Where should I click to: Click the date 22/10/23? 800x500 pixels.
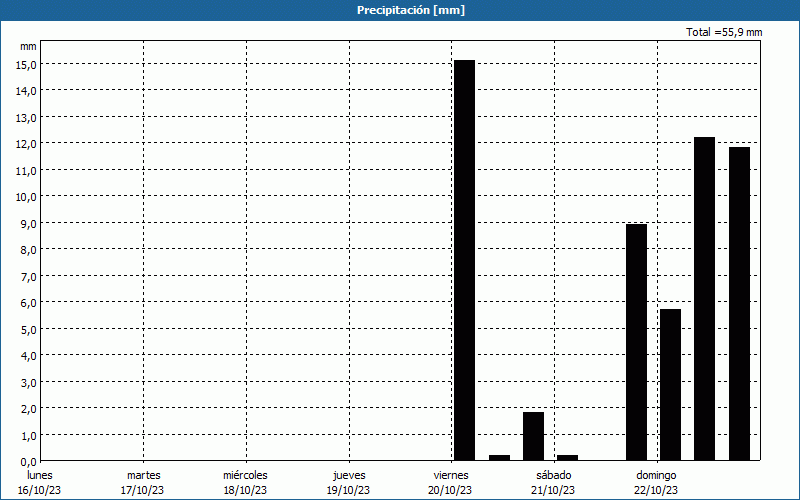tap(656, 490)
